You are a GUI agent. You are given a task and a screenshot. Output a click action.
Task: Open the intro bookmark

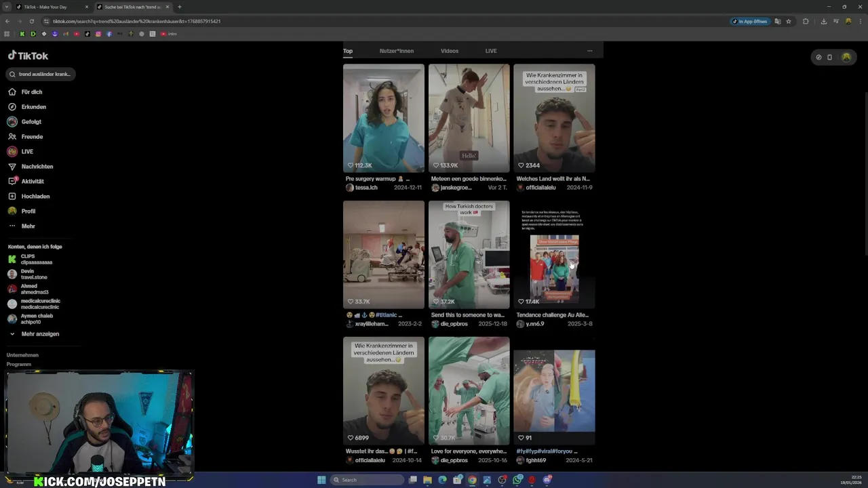click(x=169, y=34)
